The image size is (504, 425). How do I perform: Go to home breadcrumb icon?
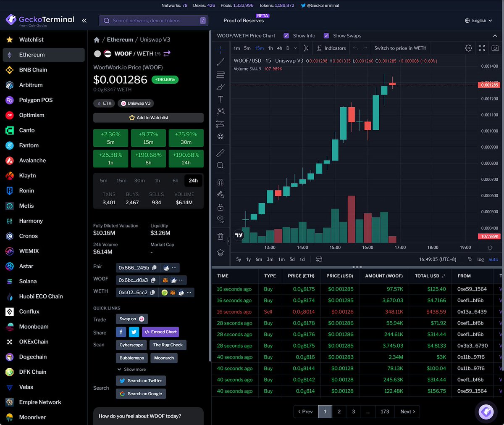97,40
